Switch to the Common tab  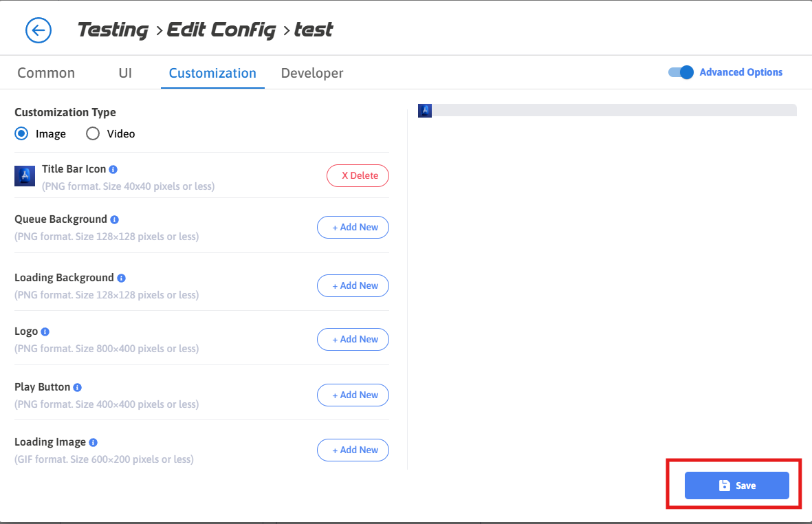point(46,73)
